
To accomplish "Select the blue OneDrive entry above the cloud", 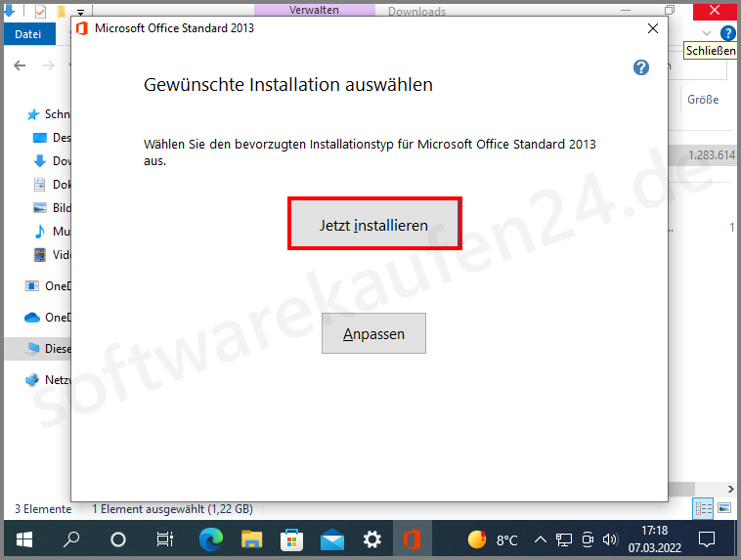I will click(x=47, y=286).
